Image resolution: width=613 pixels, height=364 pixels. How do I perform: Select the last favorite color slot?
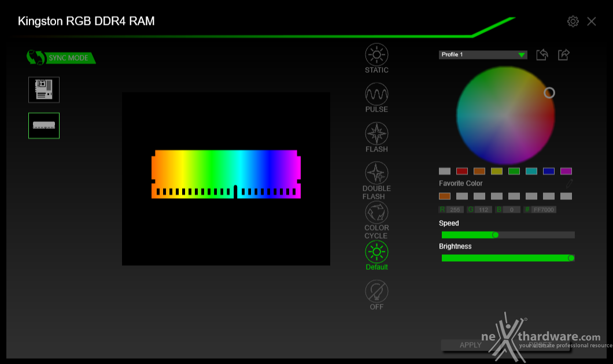566,196
